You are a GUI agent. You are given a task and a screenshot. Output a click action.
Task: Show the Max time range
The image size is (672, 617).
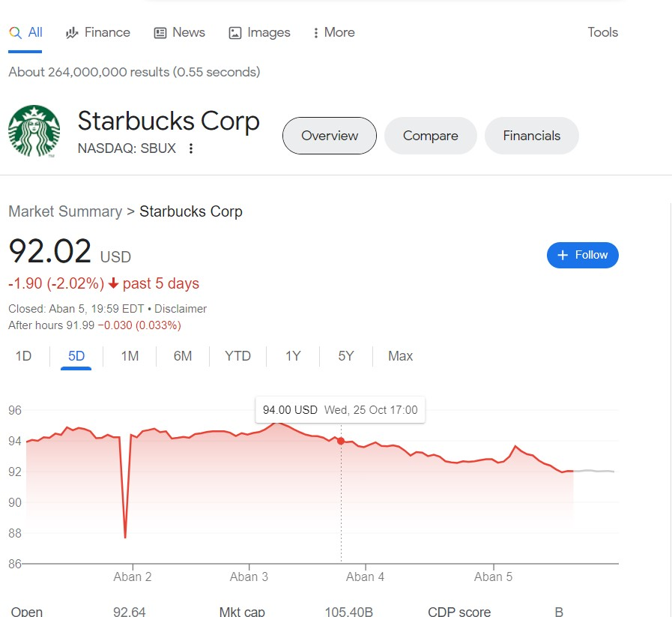pos(400,356)
